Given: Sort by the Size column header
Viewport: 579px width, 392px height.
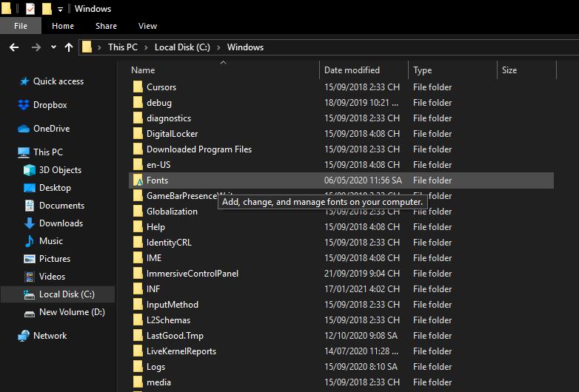Looking at the screenshot, I should pyautogui.click(x=509, y=70).
